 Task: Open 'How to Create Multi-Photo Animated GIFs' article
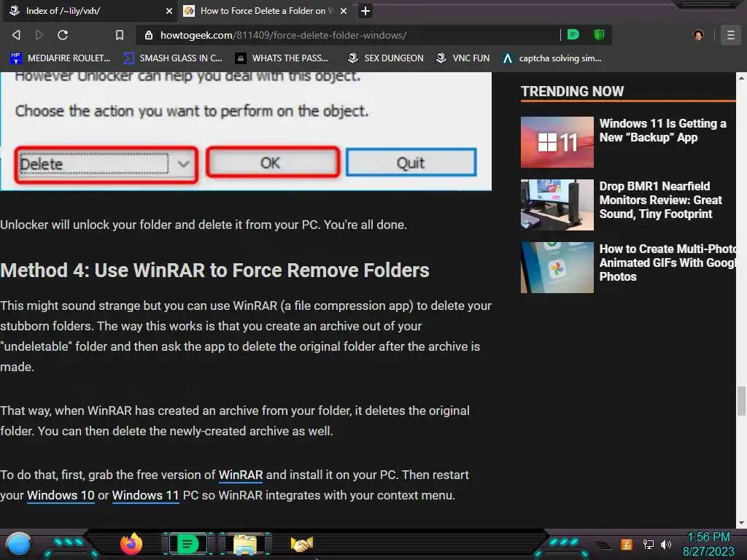(x=667, y=262)
